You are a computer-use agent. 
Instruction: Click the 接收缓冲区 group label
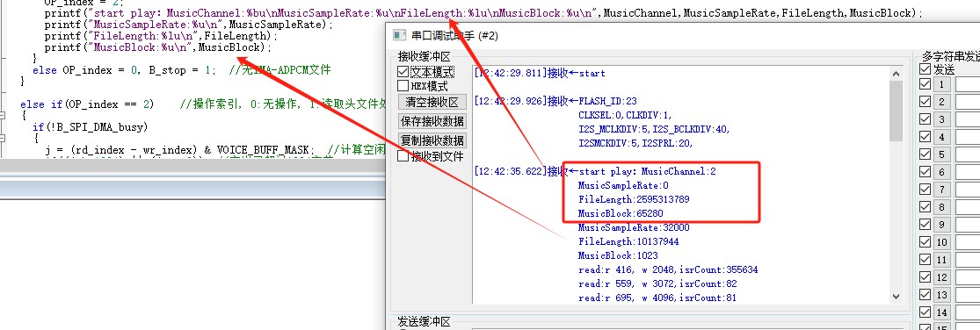pos(424,57)
